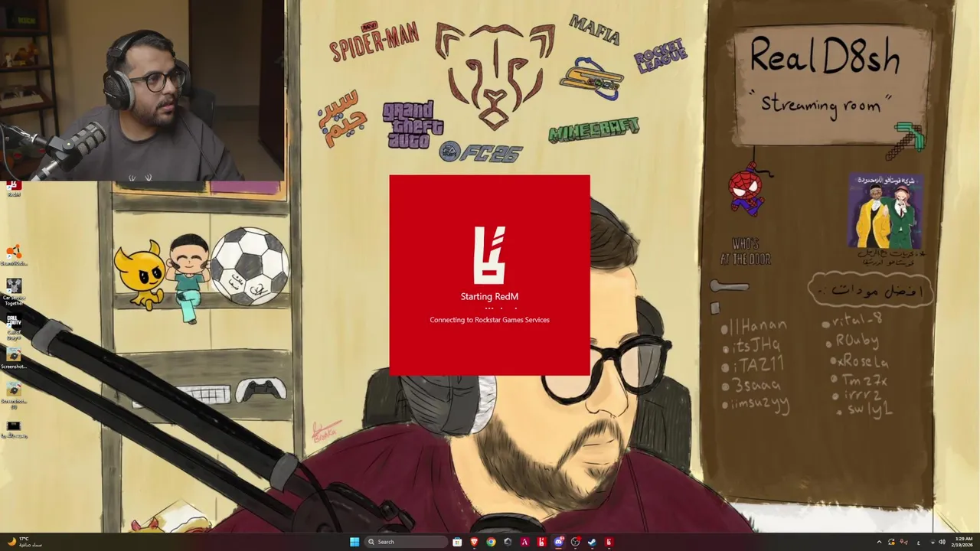The image size is (980, 551).
Task: Select the bottom video file desktop icon
Action: point(13,429)
